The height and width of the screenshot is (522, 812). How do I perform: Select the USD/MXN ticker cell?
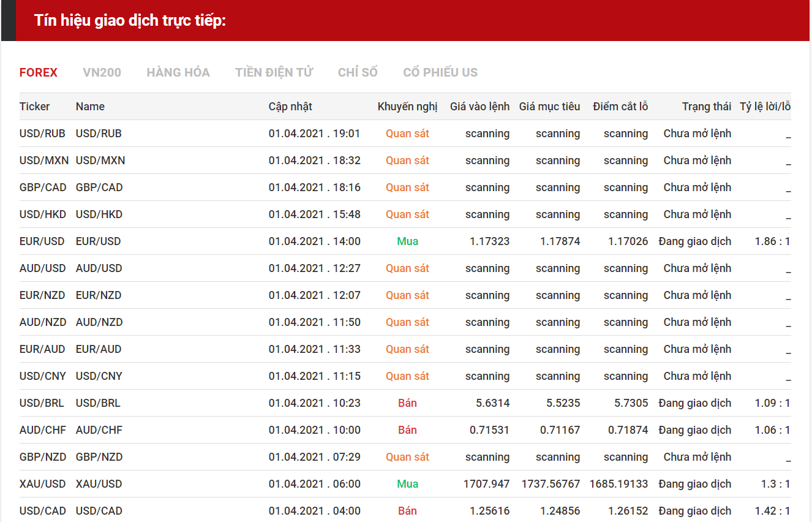tap(44, 161)
